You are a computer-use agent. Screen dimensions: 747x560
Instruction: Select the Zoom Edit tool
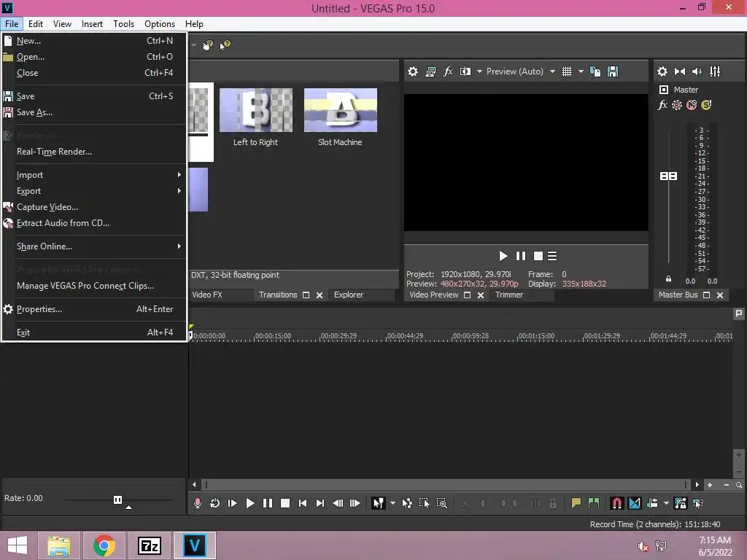click(x=441, y=503)
